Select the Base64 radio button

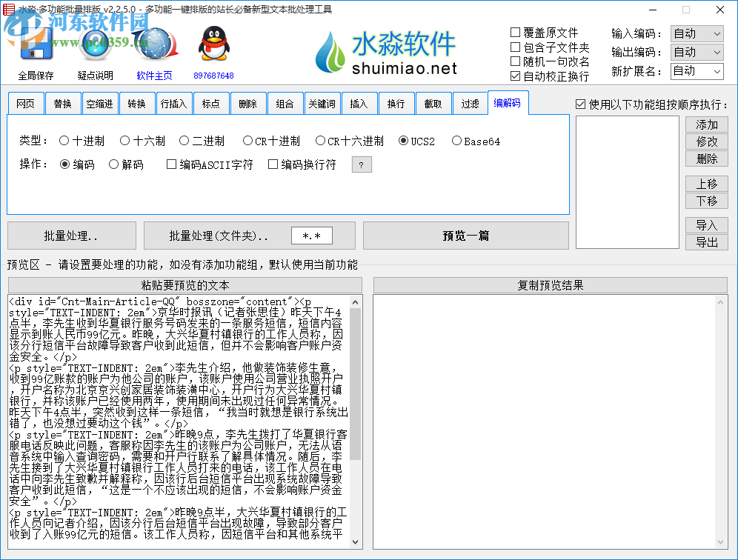click(459, 141)
